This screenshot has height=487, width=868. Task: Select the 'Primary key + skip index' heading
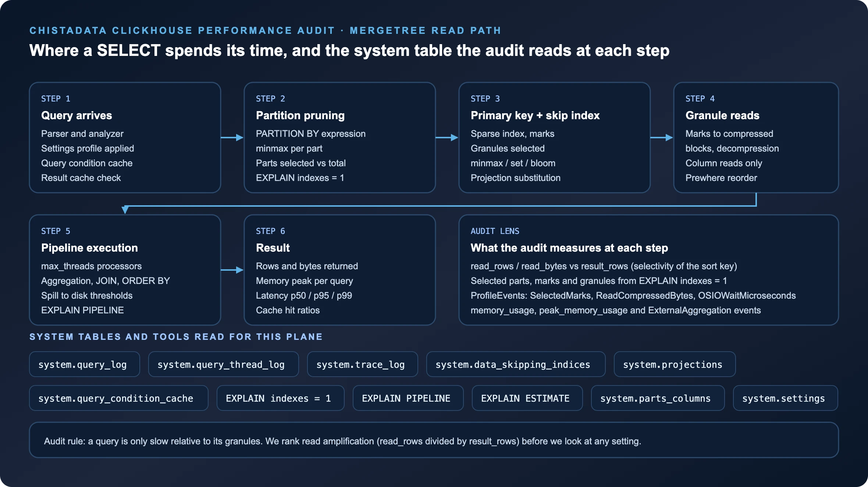535,115
